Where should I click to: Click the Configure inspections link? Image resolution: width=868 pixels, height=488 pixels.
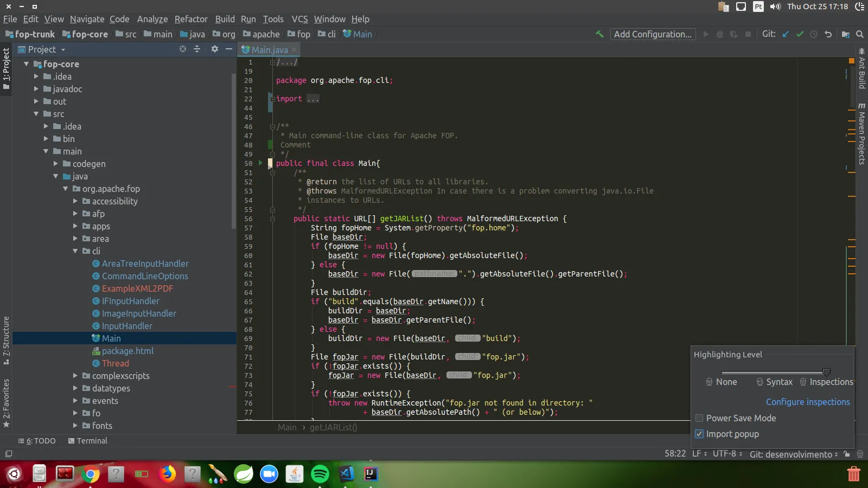tap(807, 402)
